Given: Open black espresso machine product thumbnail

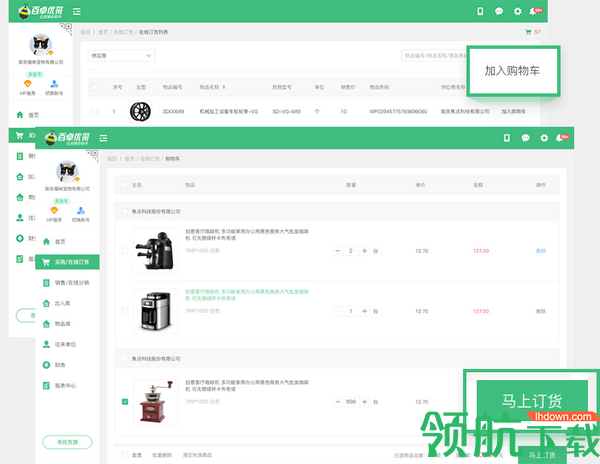Looking at the screenshot, I should tap(155, 251).
